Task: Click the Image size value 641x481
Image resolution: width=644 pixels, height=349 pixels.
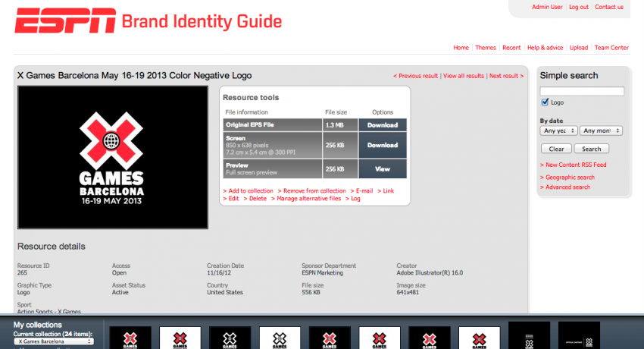Action: 408,292
